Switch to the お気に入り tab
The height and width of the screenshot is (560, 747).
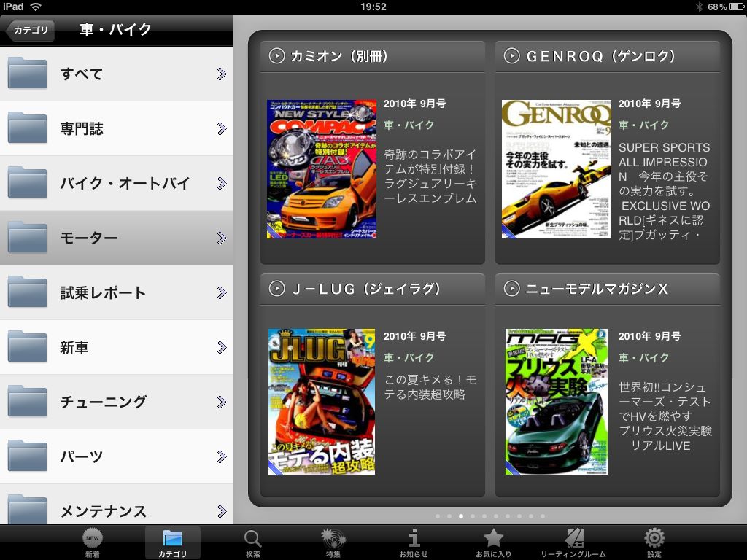(x=494, y=542)
